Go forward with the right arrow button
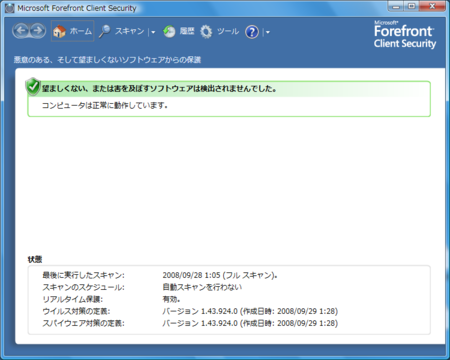The image size is (450, 360). click(38, 31)
